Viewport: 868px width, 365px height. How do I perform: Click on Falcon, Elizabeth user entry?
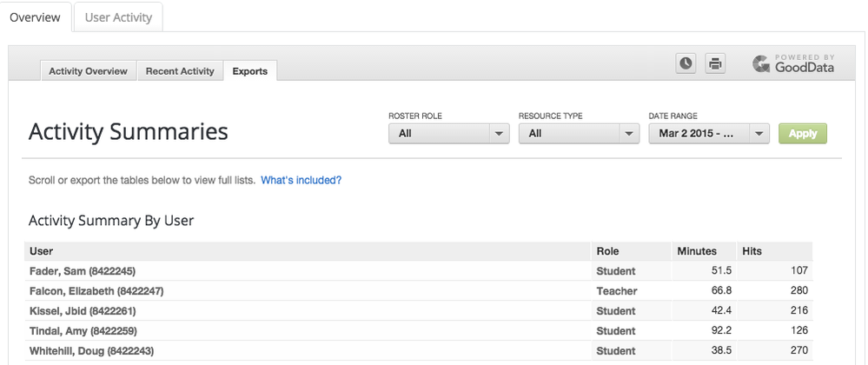click(x=96, y=291)
